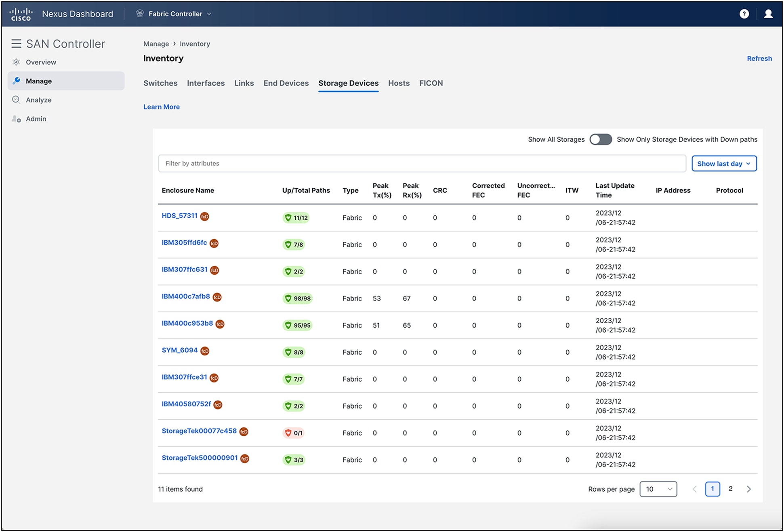784x532 pixels.
Task: Click the green 95/95 paths status badge
Action: coord(298,326)
